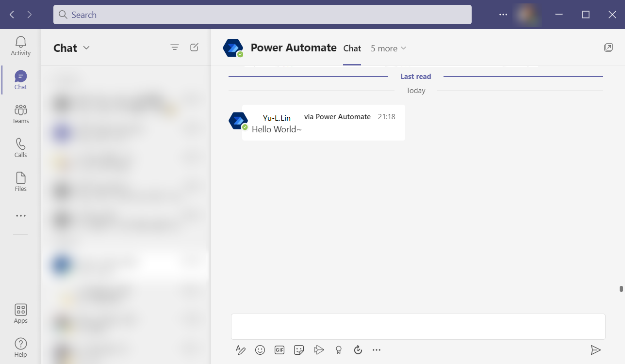Open the Approvals loop icon

(358, 350)
